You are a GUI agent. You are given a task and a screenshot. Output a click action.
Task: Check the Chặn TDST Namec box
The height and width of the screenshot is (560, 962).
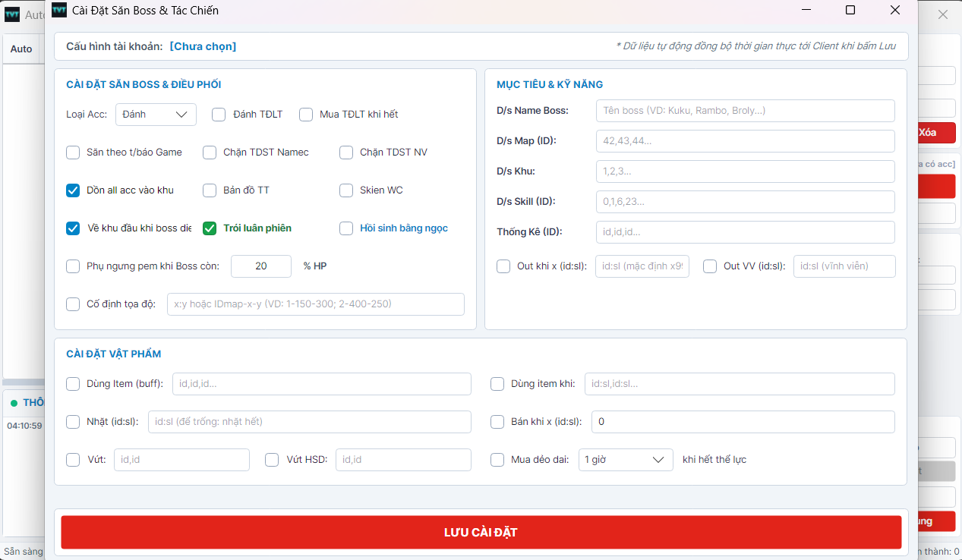[210, 153]
